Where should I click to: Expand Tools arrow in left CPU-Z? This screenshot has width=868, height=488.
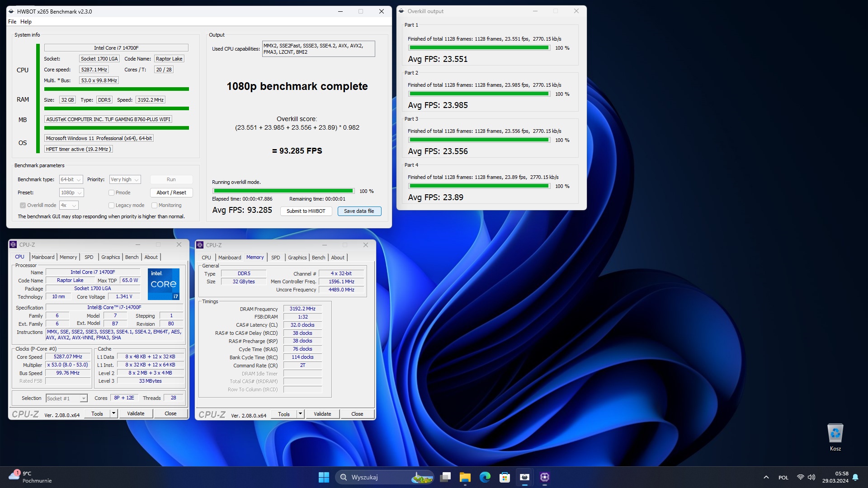[113, 413]
